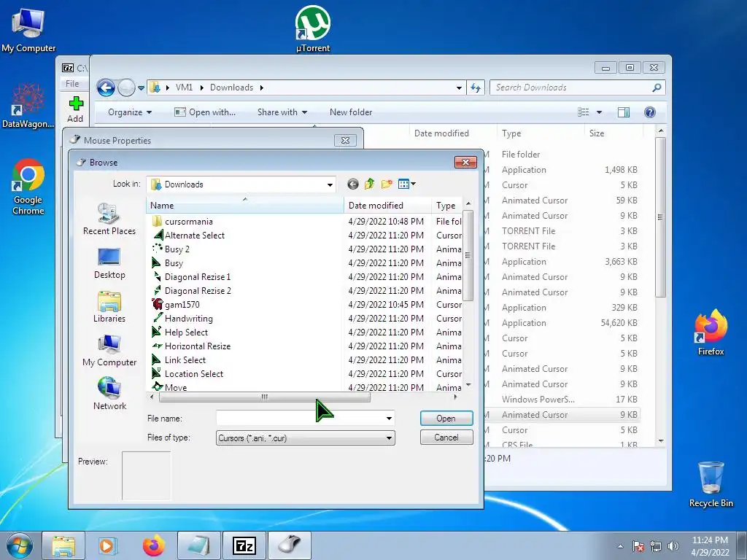Image resolution: width=747 pixels, height=560 pixels.
Task: Open the µTorrent desktop shortcut
Action: 312,28
